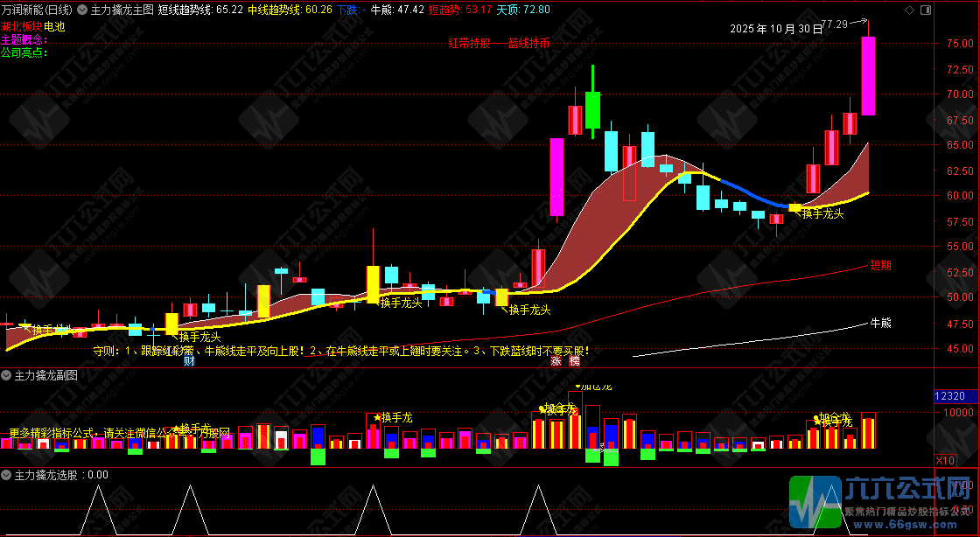
Task: Click the 财 marker icon on chart
Action: [x=188, y=360]
